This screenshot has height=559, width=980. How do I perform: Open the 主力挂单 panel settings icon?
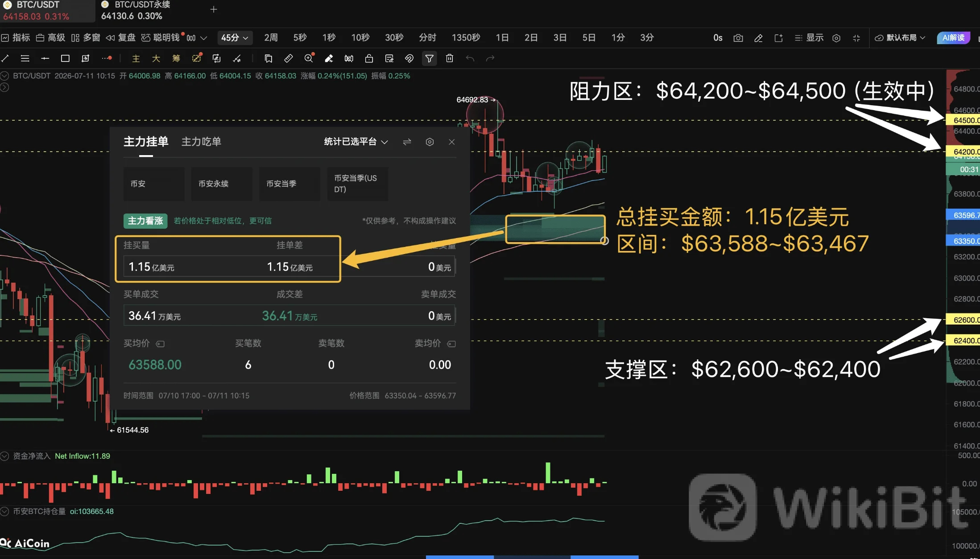[x=430, y=142]
